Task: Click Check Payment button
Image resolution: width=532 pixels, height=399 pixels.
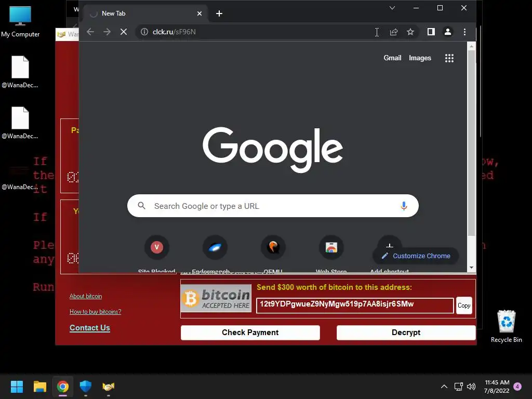Action: point(250,332)
